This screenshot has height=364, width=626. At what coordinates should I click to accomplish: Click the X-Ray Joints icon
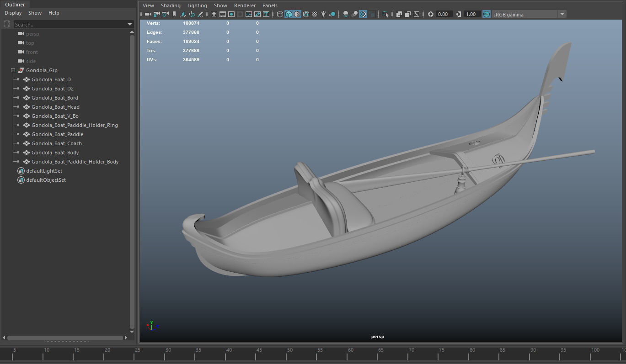(417, 14)
